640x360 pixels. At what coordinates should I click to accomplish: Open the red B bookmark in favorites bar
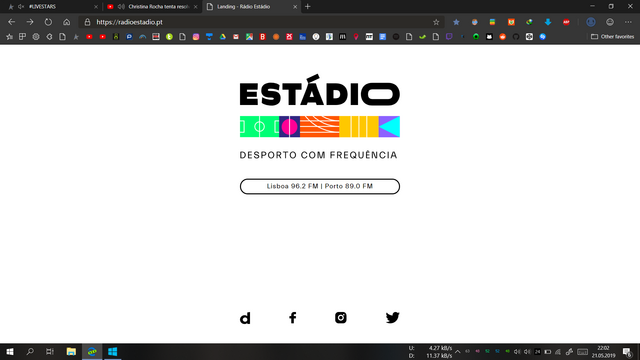[262, 37]
